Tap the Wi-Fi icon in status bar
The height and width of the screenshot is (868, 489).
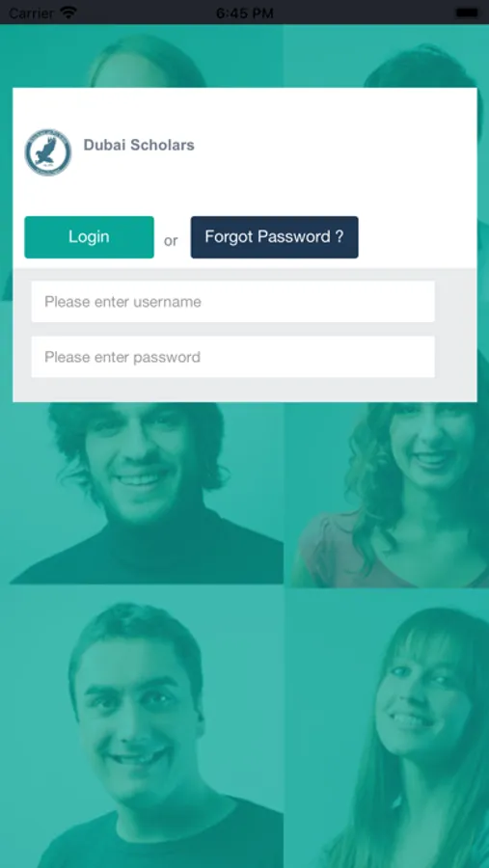coord(68,13)
